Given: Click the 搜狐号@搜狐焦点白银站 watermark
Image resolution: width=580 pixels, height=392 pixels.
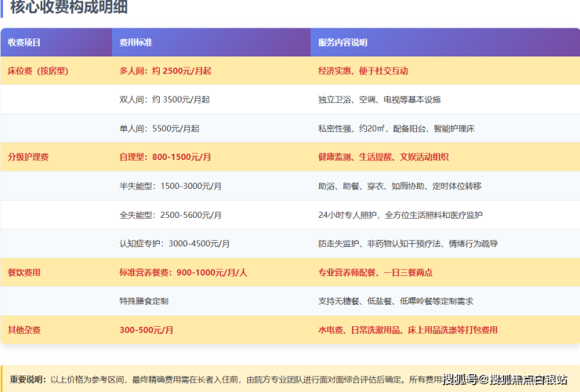Looking at the screenshot, I should pyautogui.click(x=505, y=380).
